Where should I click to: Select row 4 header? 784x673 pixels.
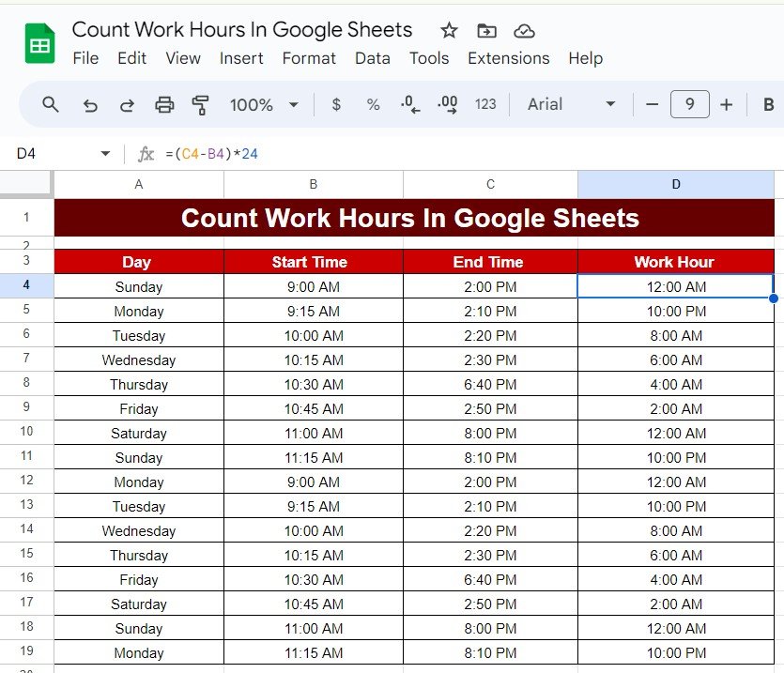[26, 285]
